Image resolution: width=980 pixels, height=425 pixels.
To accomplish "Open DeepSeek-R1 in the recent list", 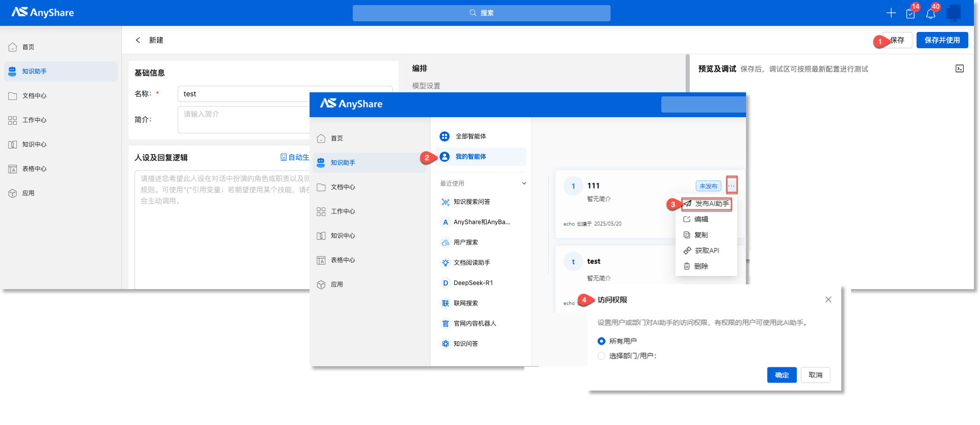I will 481,283.
